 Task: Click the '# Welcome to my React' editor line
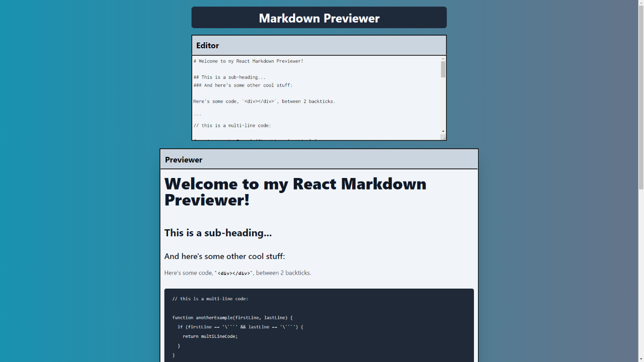249,61
